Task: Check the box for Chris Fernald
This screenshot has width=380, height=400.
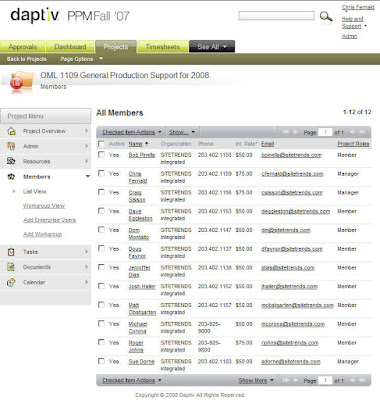Action: point(101,173)
